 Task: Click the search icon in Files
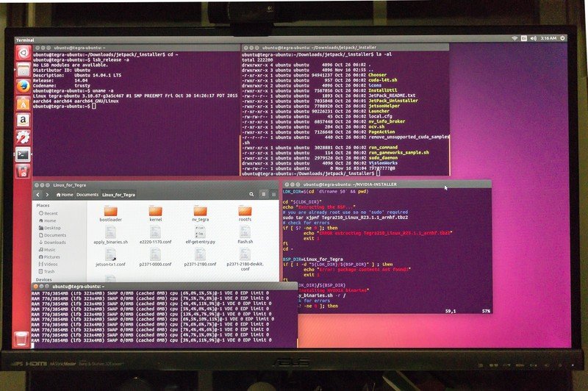(251, 194)
